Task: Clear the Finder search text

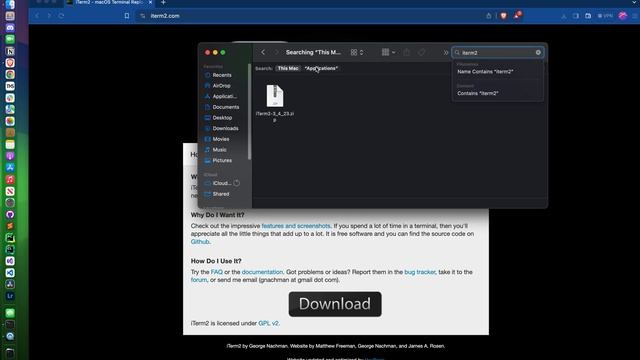Action: (538, 53)
